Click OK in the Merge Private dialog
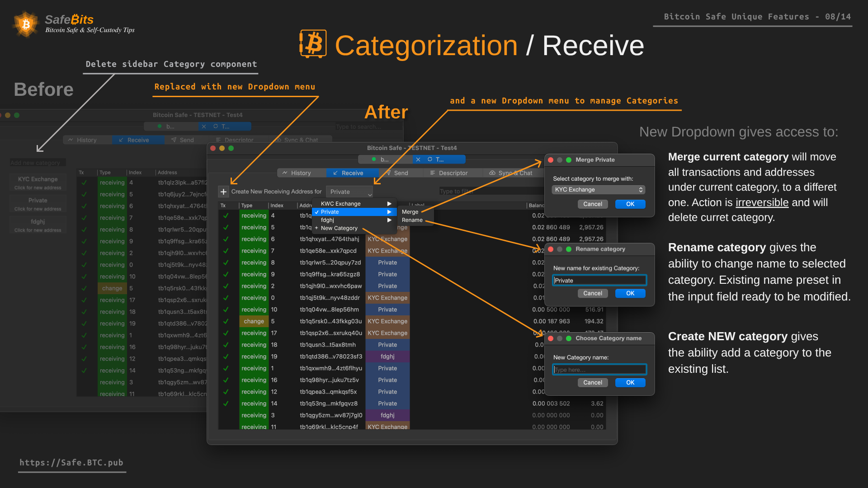Screen dimensions: 868x488 coord(630,204)
